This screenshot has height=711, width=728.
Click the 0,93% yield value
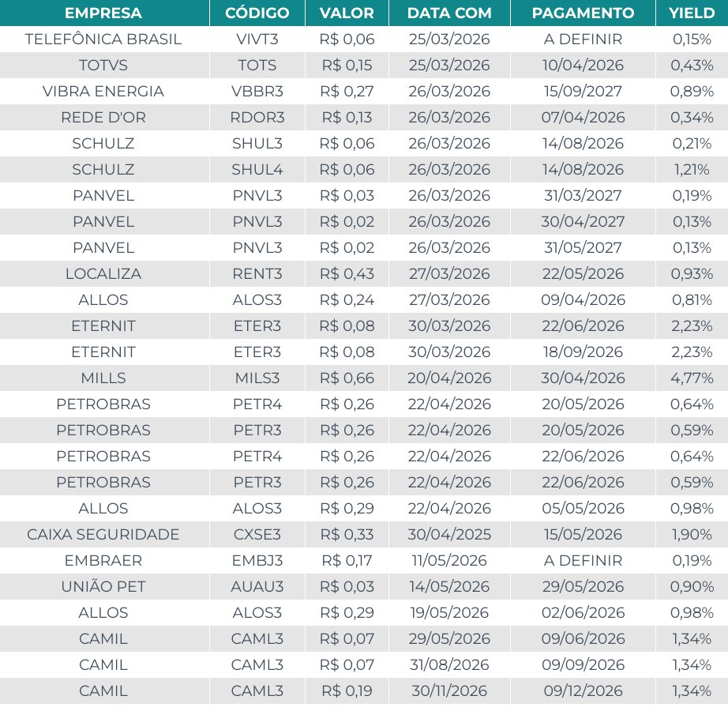pyautogui.click(x=692, y=273)
